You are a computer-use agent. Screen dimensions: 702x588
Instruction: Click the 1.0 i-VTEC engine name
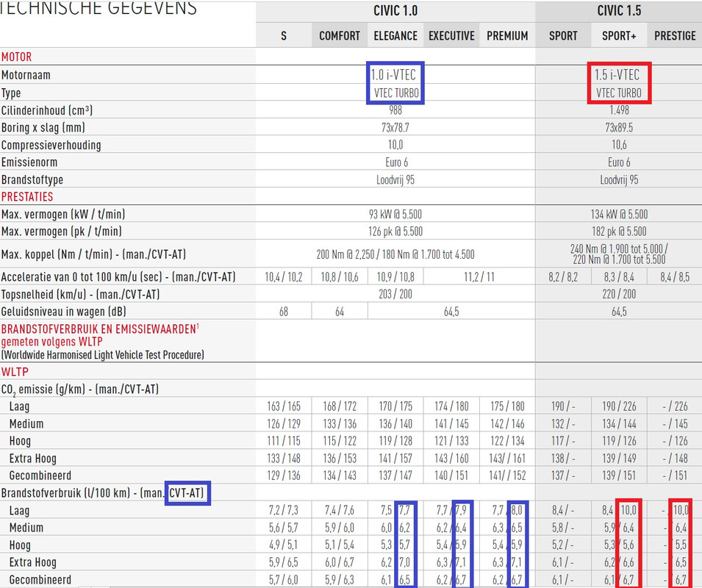tap(393, 75)
